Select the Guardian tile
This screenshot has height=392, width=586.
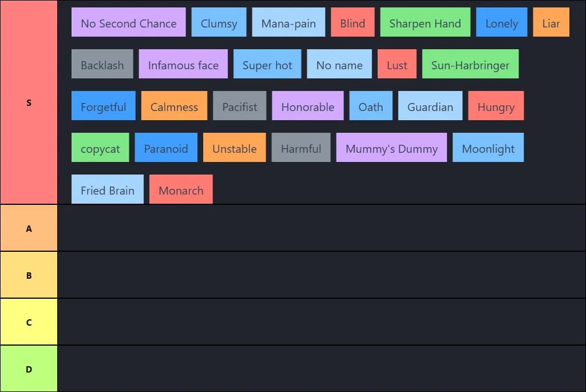[x=430, y=106]
